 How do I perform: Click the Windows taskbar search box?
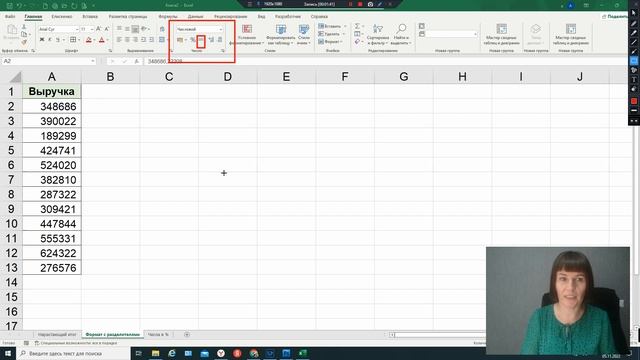point(73,353)
